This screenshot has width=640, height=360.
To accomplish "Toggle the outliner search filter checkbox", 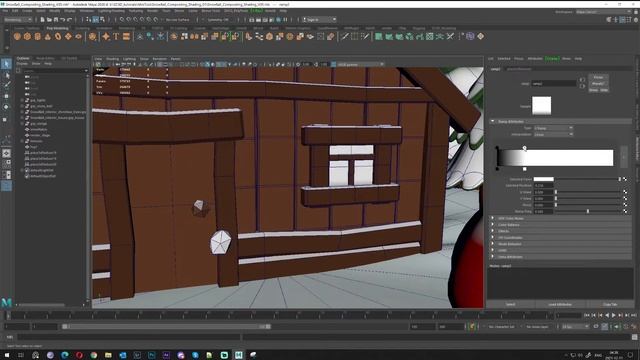I will pos(18,71).
